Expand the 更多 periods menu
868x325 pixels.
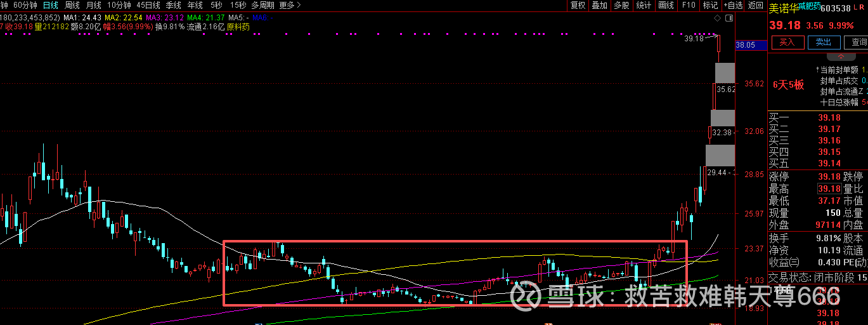(x=290, y=5)
